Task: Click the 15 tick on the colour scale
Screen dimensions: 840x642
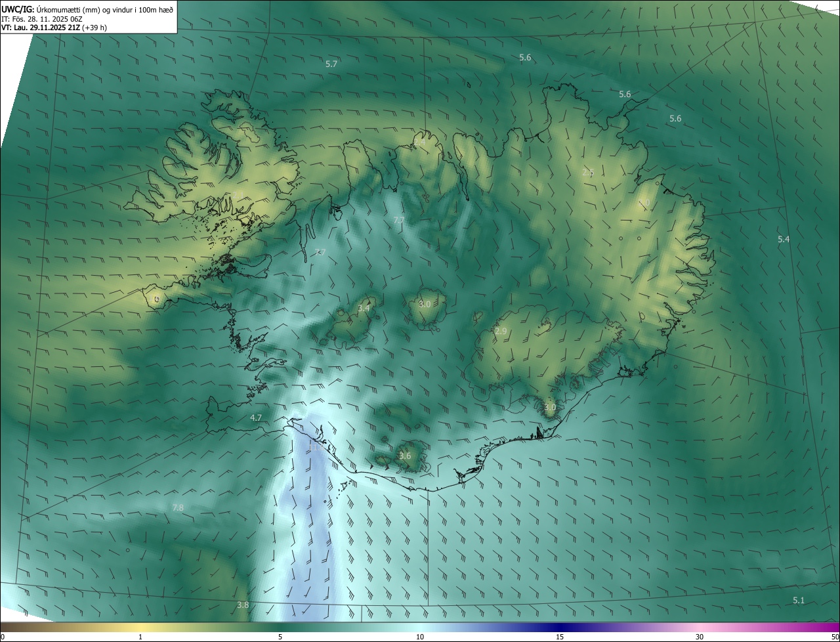Action: pos(560,637)
